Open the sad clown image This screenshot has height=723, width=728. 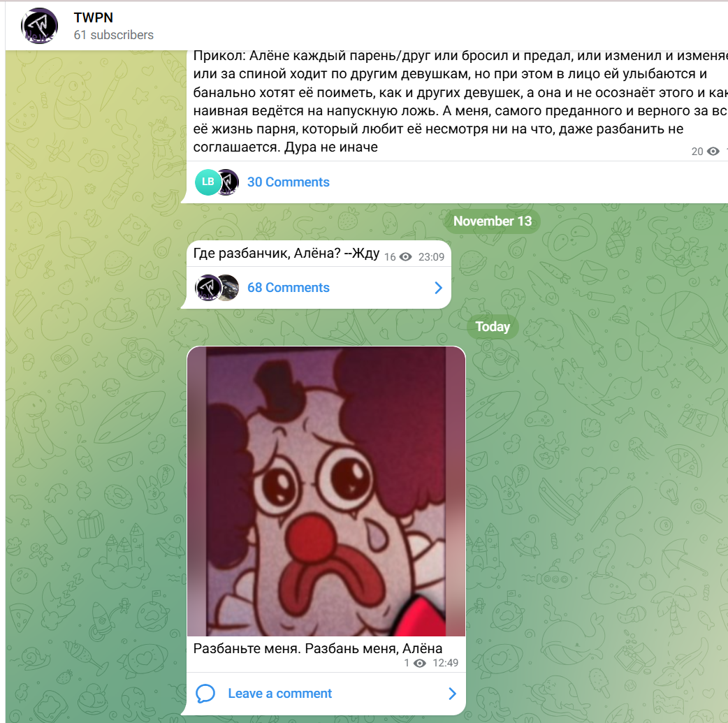coord(326,491)
